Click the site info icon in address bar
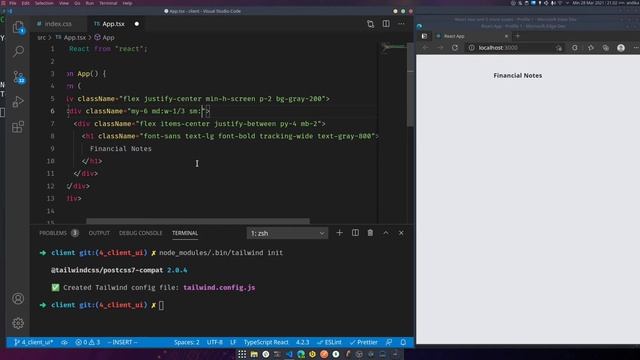Screen dimensions: 640x360 [x=471, y=48]
